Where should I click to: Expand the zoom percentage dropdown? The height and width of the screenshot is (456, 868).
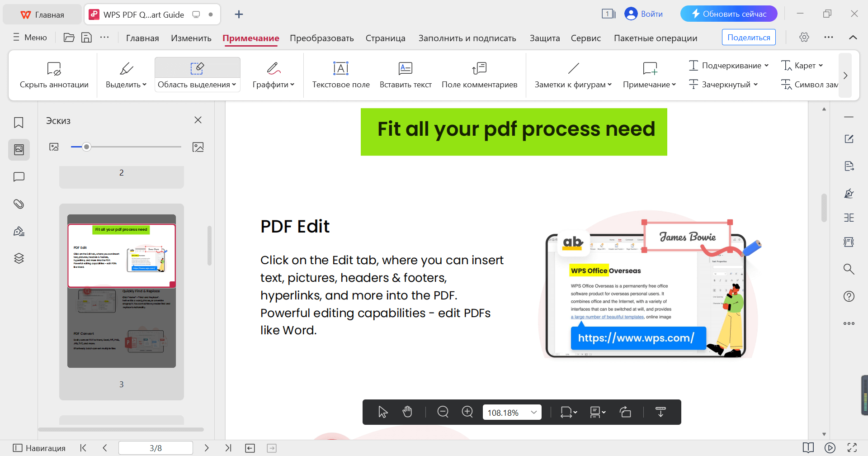tap(534, 412)
